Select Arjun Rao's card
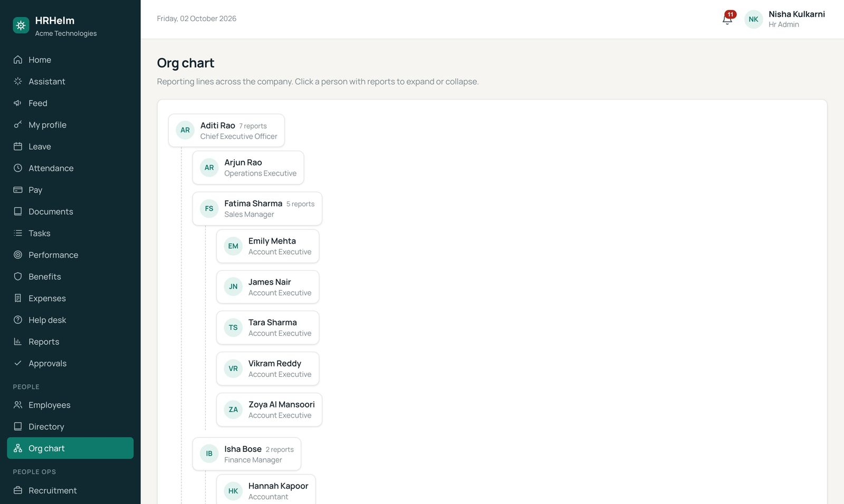The height and width of the screenshot is (504, 844). click(248, 168)
